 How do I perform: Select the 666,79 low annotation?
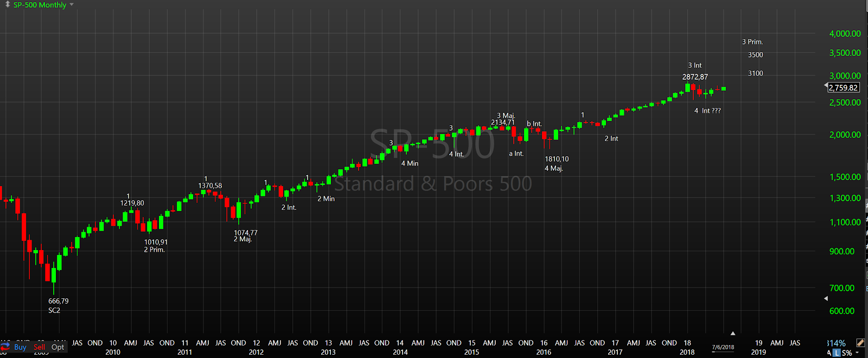click(59, 301)
